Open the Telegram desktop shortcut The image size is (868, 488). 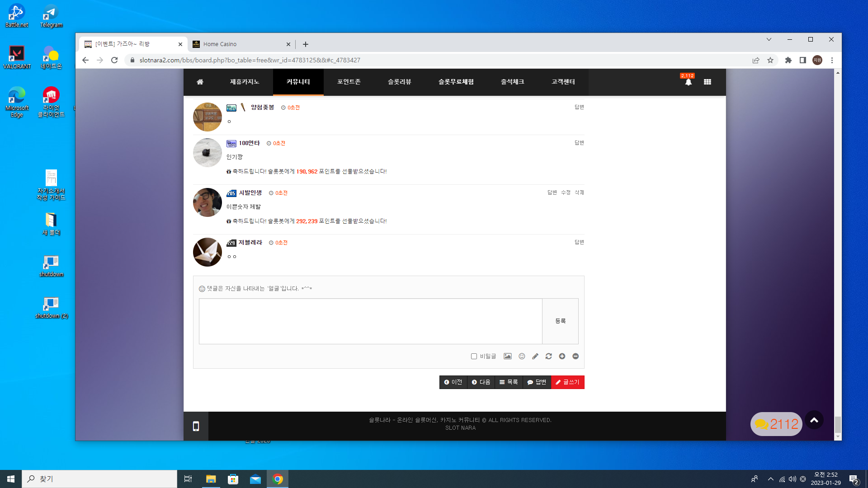(x=51, y=16)
